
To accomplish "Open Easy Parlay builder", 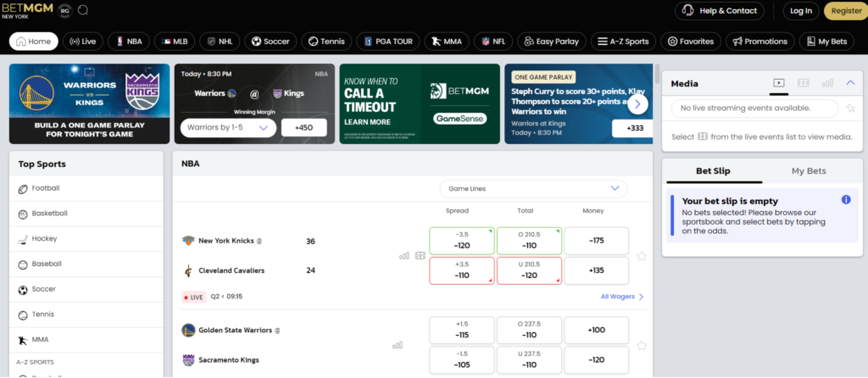I will [551, 42].
